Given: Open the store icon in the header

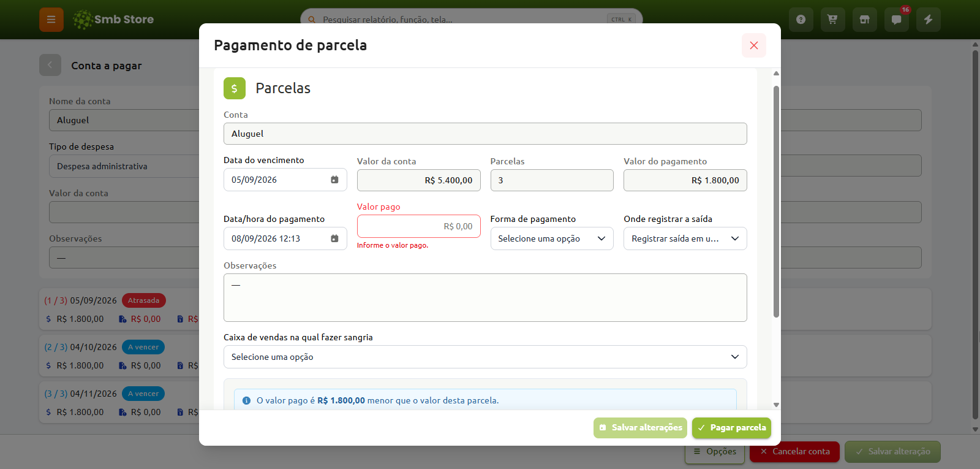Looking at the screenshot, I should click(x=864, y=20).
